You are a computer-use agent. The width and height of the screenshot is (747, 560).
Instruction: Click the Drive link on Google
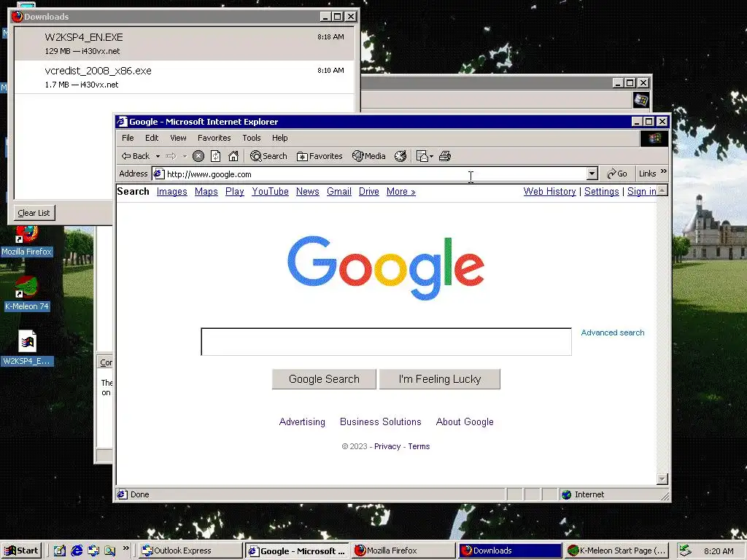click(369, 192)
